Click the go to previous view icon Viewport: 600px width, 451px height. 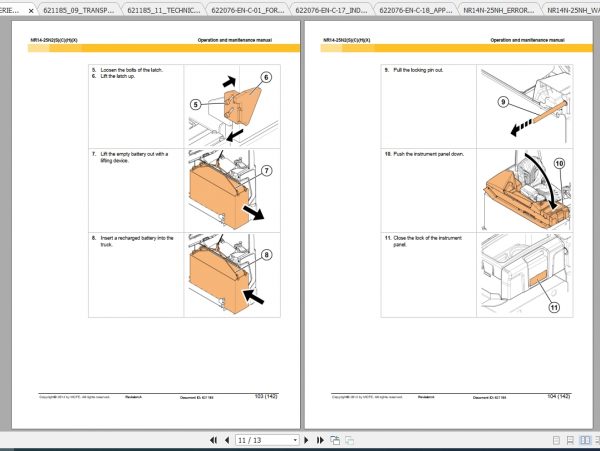(x=335, y=440)
